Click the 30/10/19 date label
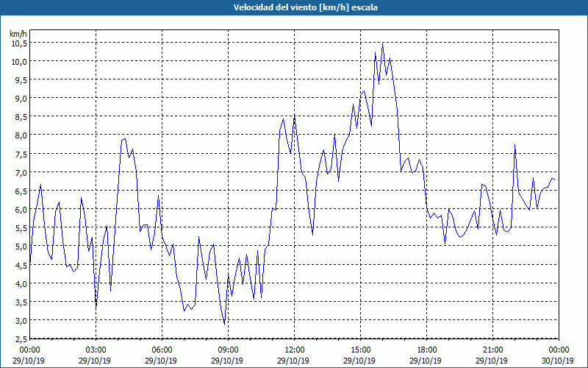 pos(558,361)
